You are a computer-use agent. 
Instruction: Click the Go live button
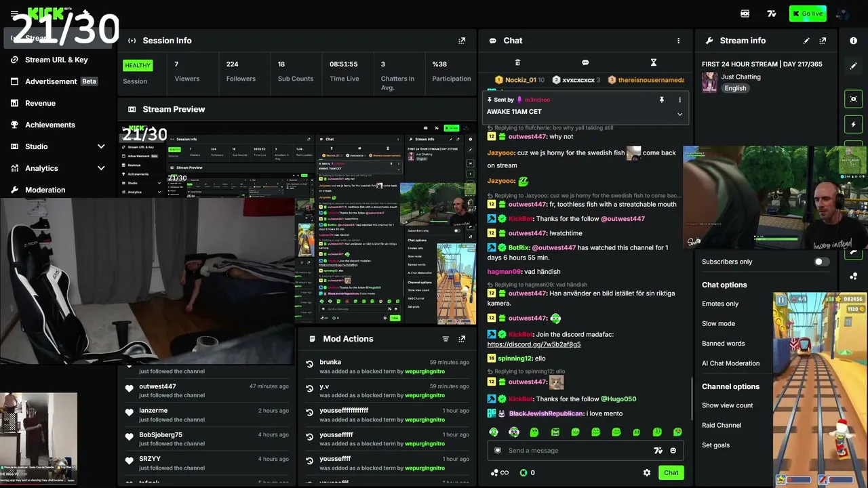[x=808, y=14]
